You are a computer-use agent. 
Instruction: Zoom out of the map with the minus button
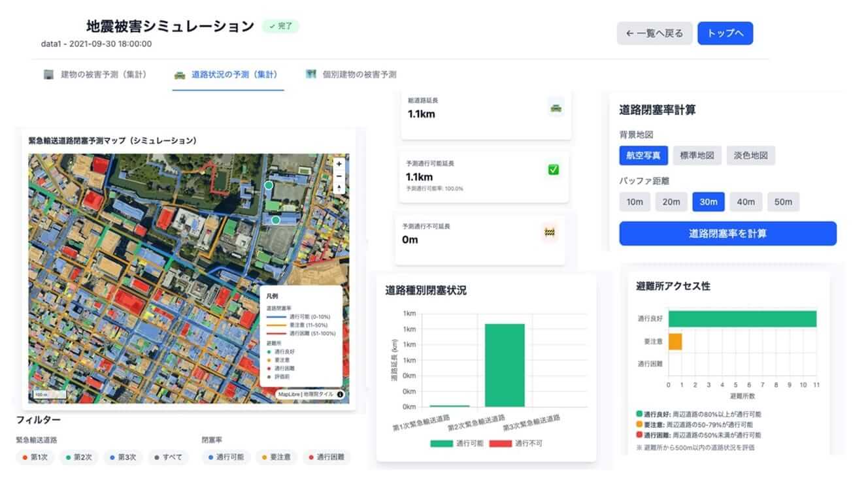[339, 176]
